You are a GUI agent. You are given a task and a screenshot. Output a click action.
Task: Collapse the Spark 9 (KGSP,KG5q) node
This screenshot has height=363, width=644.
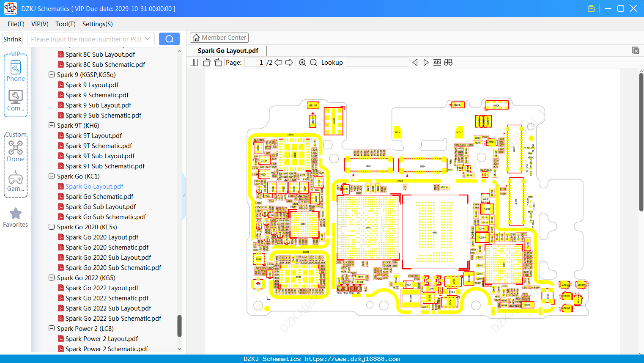point(52,74)
